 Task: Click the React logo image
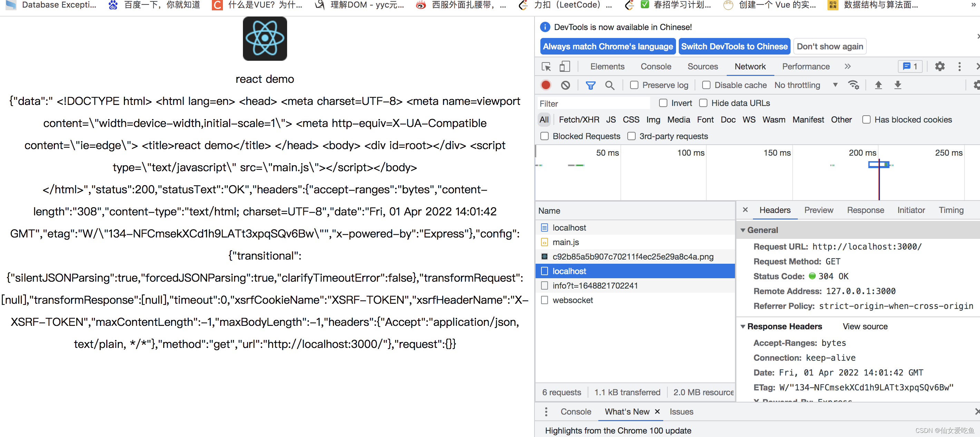coord(265,38)
